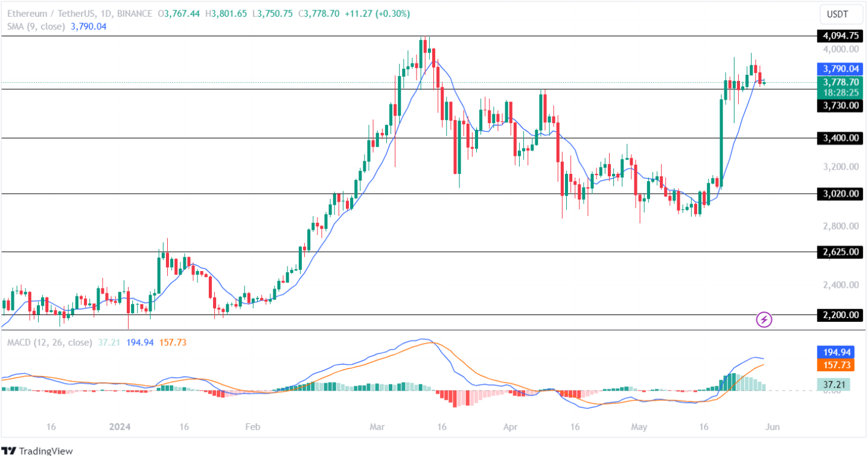Click the May label on time axis
Image resolution: width=868 pixels, height=457 pixels.
pyautogui.click(x=639, y=427)
